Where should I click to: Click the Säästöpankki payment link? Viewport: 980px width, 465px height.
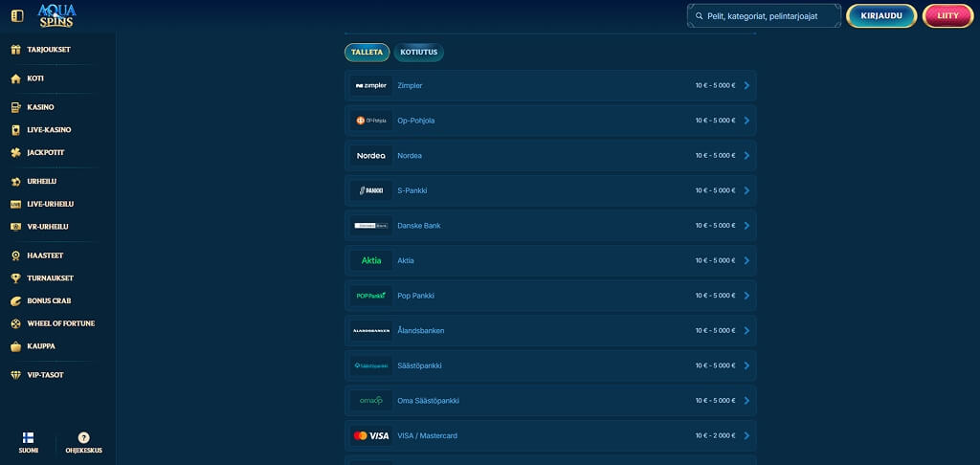coord(419,365)
